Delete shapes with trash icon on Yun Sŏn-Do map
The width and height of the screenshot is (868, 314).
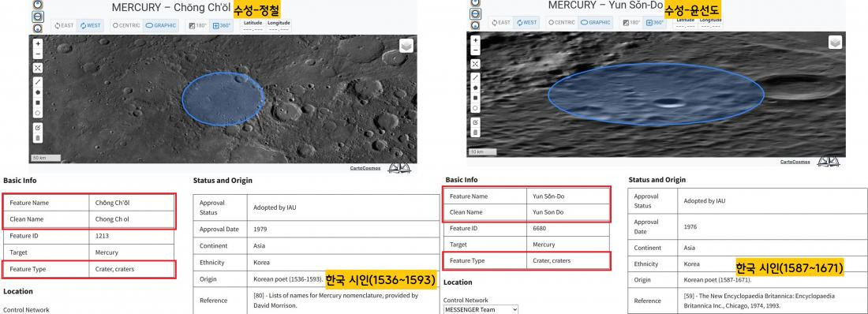(x=475, y=133)
